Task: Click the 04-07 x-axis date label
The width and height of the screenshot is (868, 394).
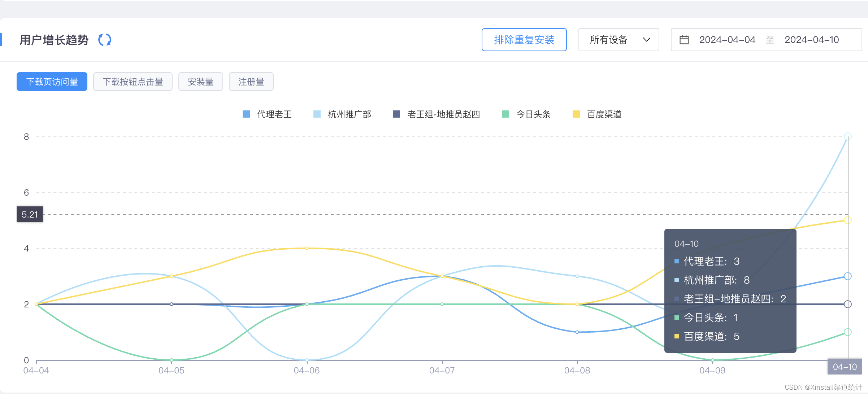Action: click(442, 371)
